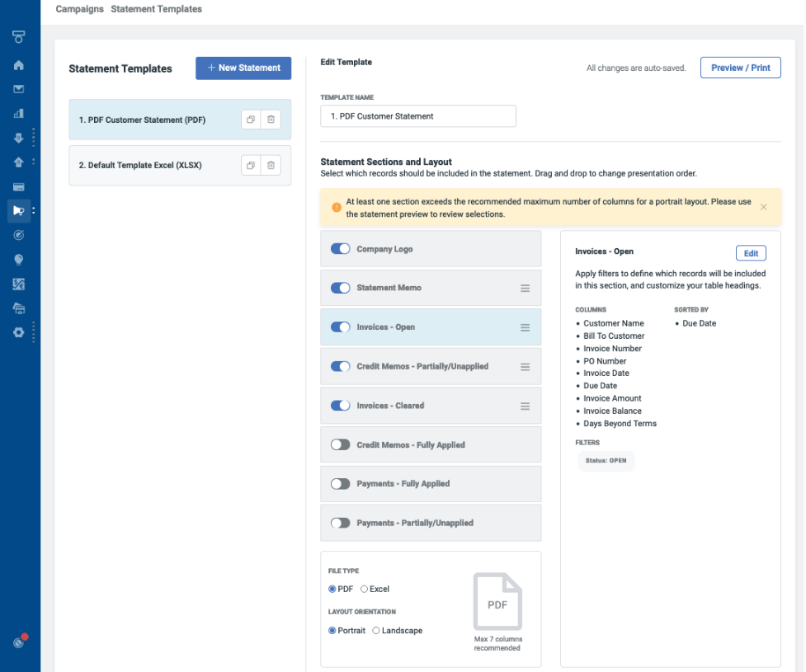Click the New Statement button
This screenshot has height=672, width=806.
[243, 68]
